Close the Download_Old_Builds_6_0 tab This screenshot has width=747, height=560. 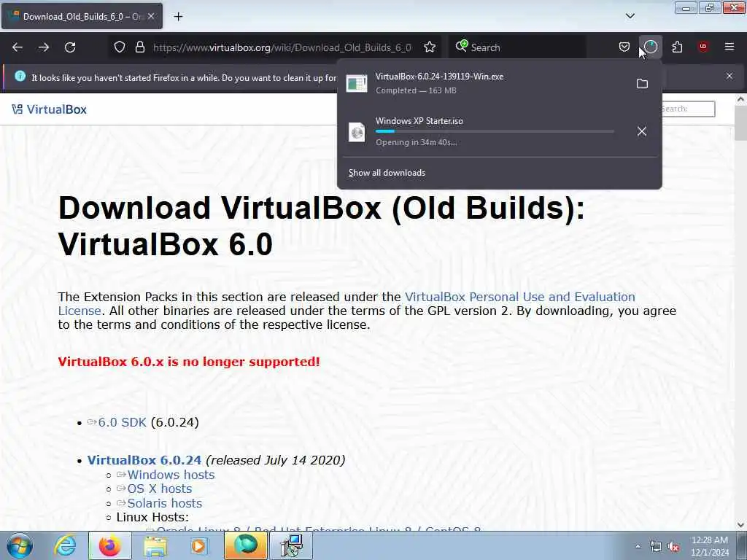151,16
